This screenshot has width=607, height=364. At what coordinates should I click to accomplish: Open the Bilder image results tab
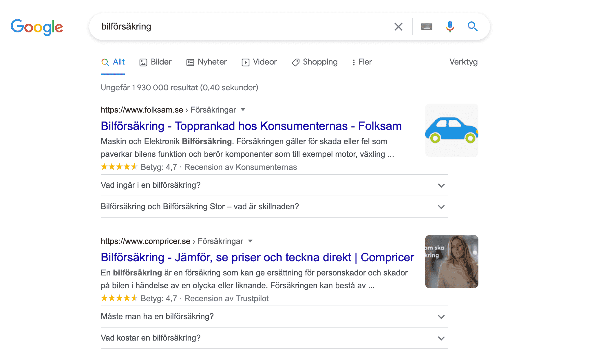(x=156, y=62)
